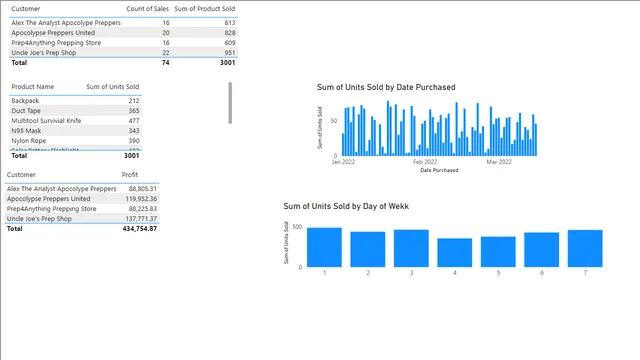Click profit value 88,225.83

142,209
